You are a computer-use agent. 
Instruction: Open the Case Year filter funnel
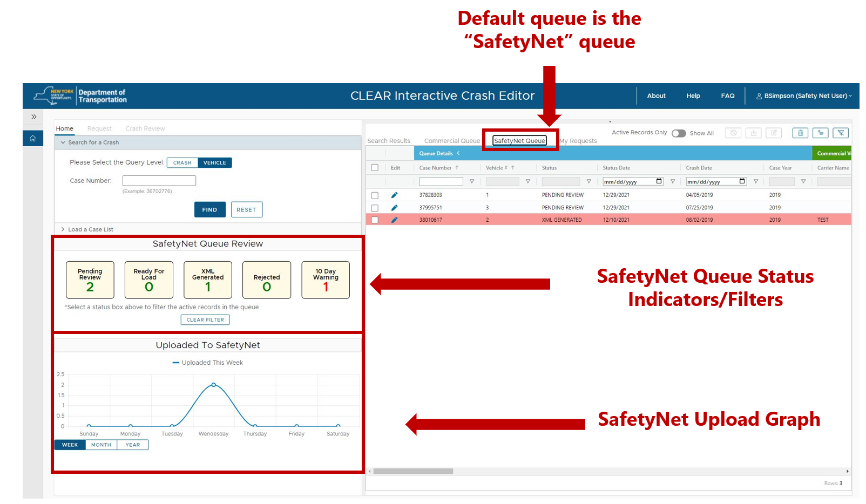coord(803,181)
